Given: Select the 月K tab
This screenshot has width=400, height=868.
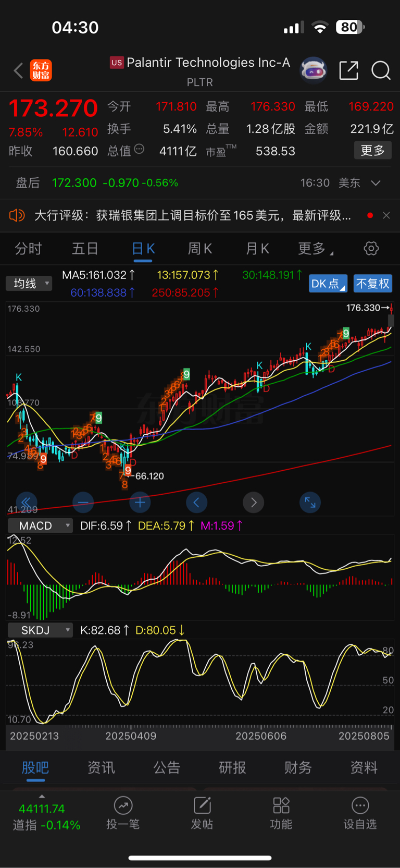Looking at the screenshot, I should tap(257, 249).
